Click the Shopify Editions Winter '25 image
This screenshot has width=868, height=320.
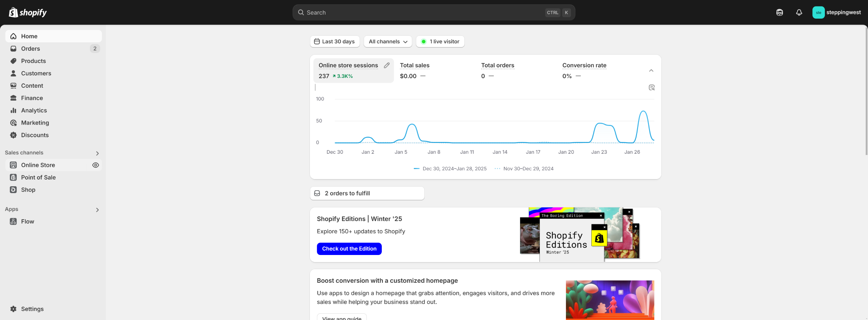(580, 235)
